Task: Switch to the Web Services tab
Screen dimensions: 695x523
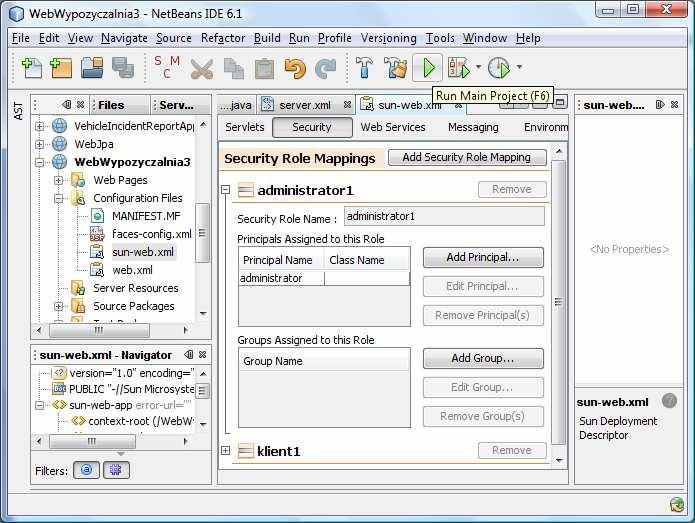Action: pos(393,128)
